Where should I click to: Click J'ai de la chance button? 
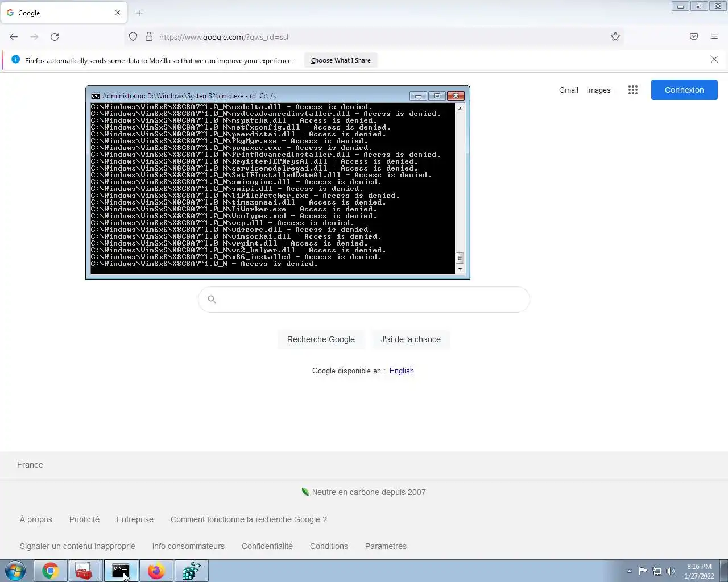point(411,339)
